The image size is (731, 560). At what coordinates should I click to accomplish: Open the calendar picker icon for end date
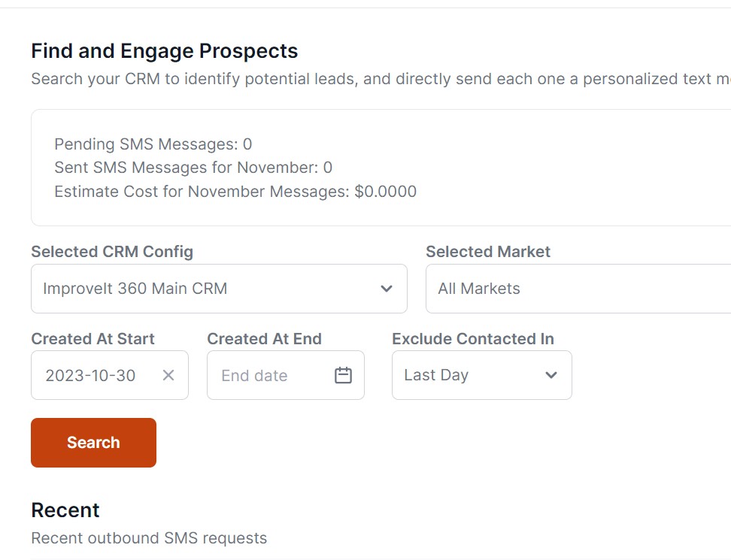pos(343,375)
